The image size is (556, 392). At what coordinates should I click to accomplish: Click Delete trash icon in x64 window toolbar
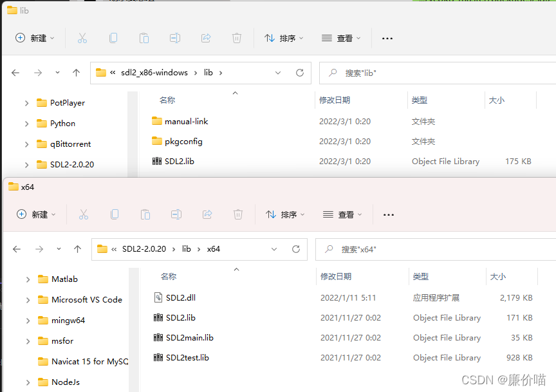pos(238,214)
